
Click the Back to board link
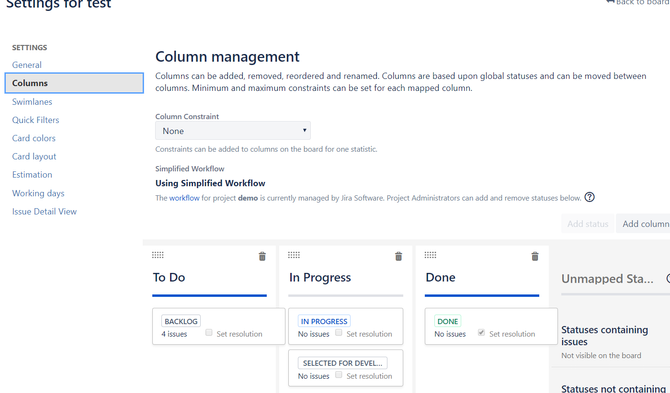pos(638,2)
